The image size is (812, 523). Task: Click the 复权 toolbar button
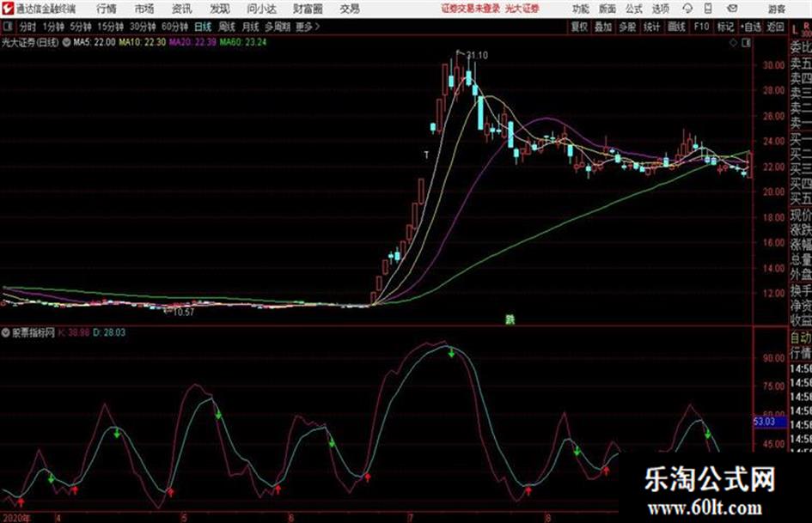click(x=579, y=27)
